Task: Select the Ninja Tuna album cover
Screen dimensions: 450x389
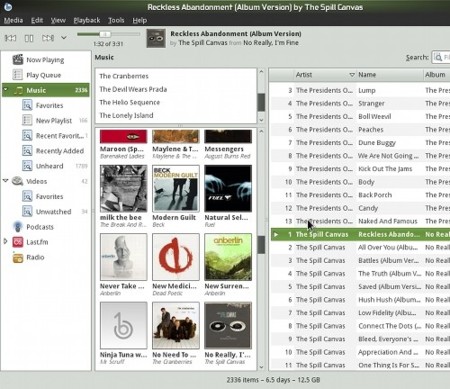Action: coord(123,326)
